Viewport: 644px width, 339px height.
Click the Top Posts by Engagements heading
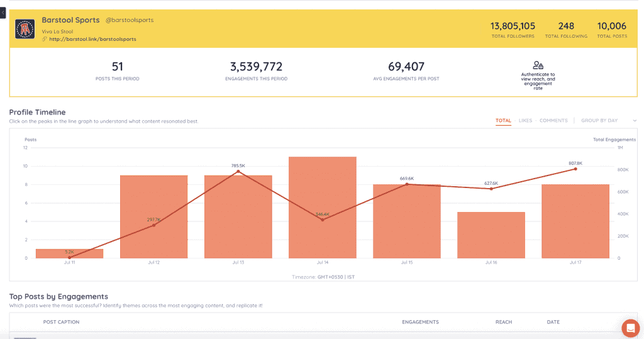58,297
